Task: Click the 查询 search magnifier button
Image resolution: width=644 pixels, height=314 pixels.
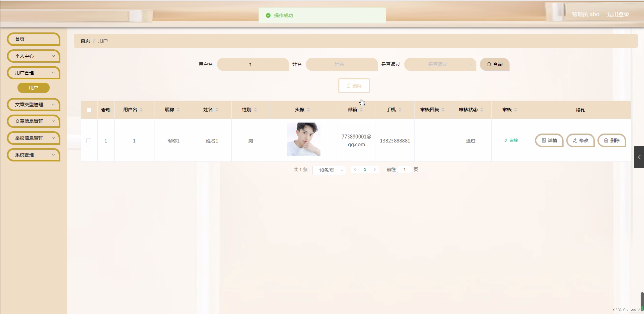Action: (494, 64)
